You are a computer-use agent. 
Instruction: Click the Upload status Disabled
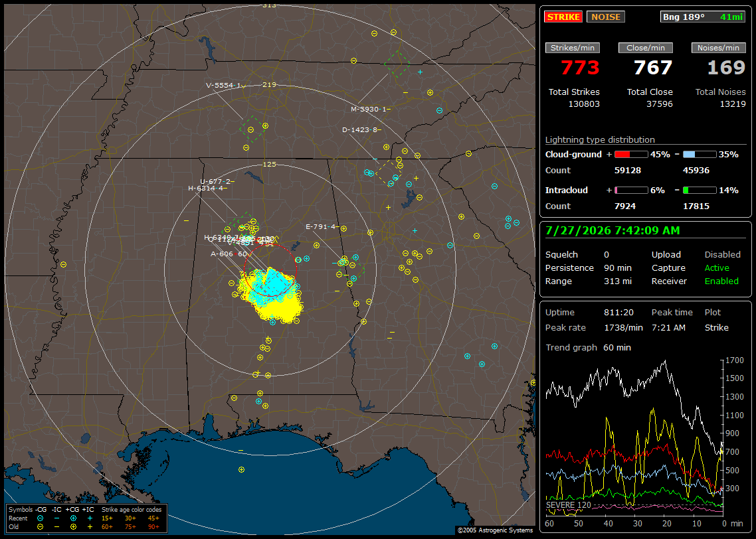(722, 255)
